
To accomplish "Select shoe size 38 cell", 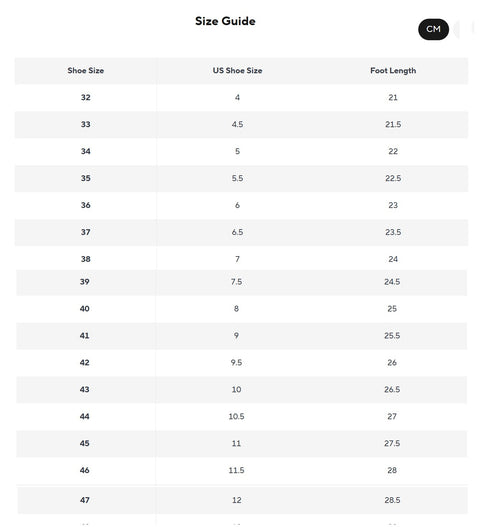I will pyautogui.click(x=85, y=259).
